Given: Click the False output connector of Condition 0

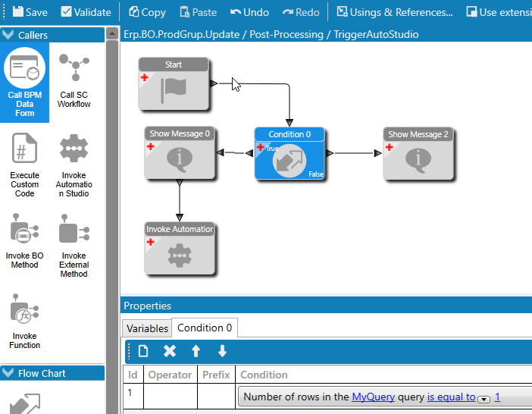Looking at the screenshot, I should pos(330,153).
